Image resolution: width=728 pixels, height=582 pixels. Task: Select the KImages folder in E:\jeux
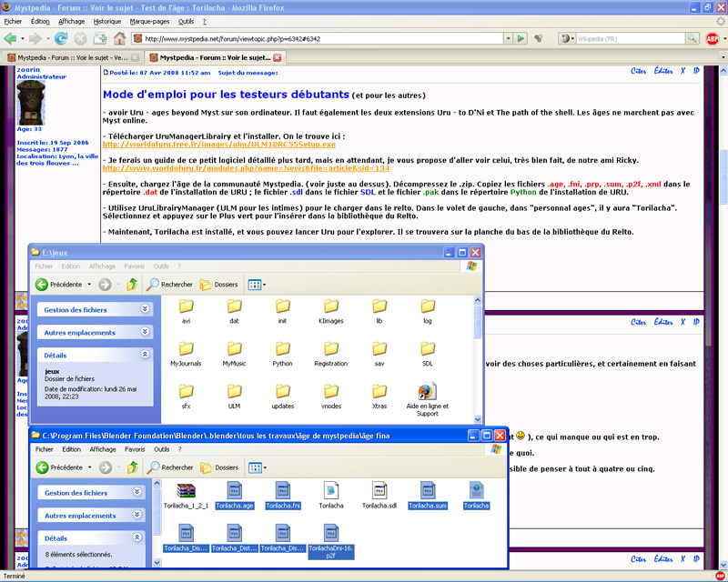tap(331, 311)
